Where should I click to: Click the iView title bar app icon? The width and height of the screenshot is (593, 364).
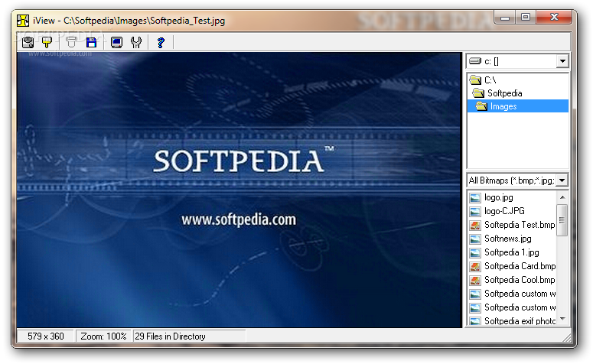pos(23,21)
